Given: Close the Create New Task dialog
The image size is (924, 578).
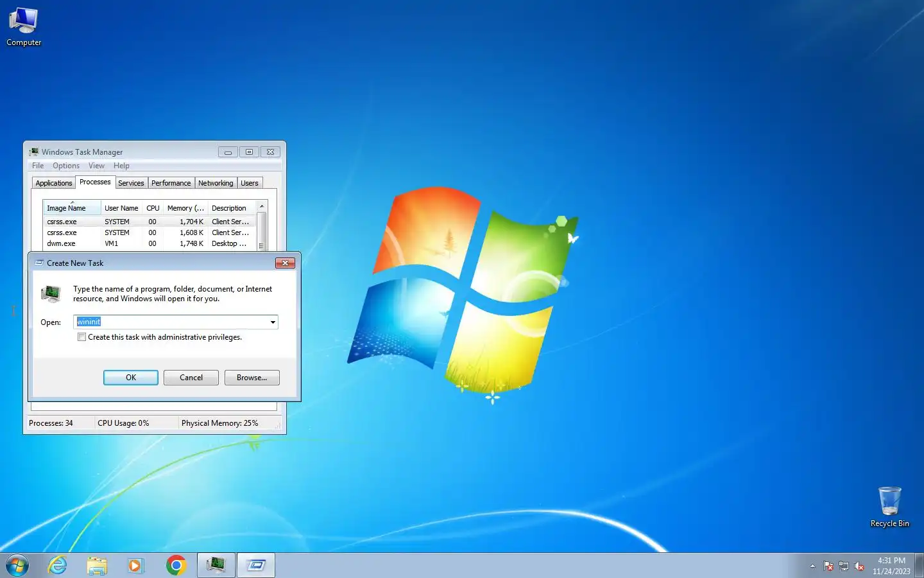Looking at the screenshot, I should [x=285, y=263].
